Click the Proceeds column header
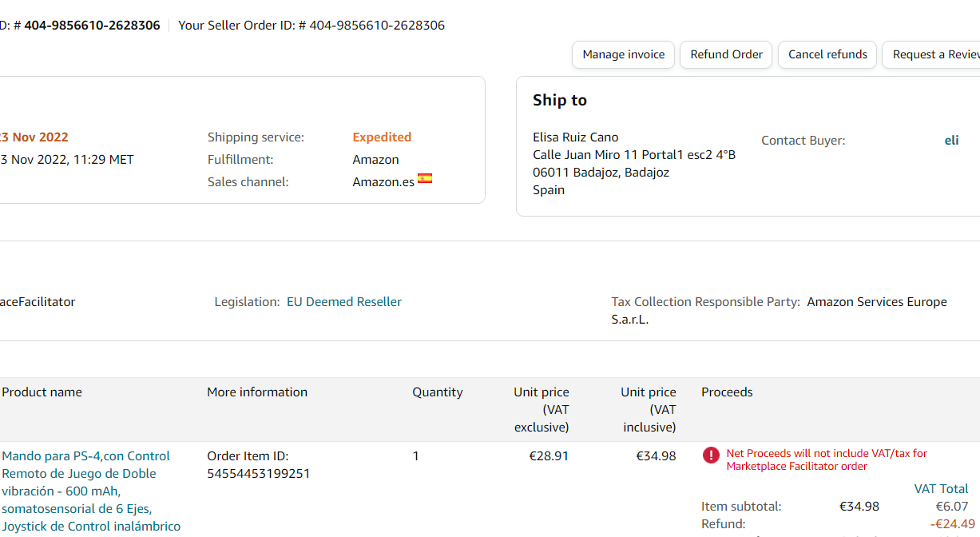This screenshot has width=980, height=537. coord(727,392)
